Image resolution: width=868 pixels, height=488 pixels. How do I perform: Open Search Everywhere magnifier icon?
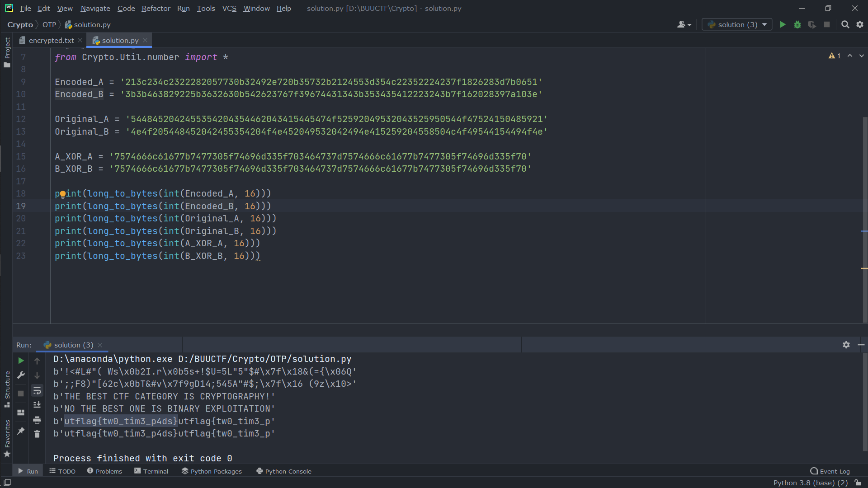point(845,24)
